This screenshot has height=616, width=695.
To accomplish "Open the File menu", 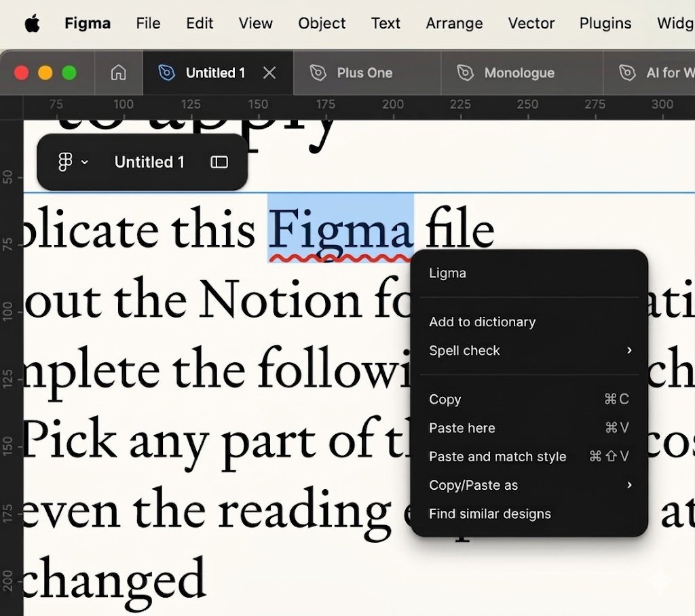I will point(148,23).
